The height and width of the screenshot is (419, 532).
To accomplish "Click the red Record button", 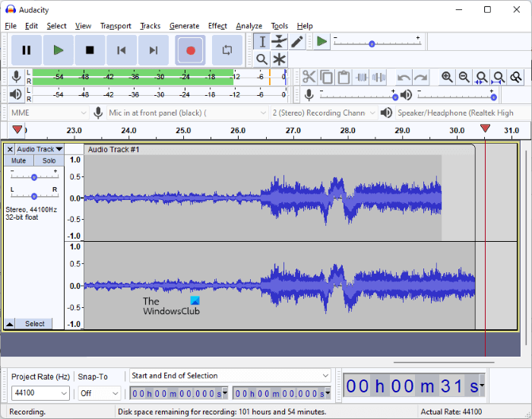I will point(191,50).
